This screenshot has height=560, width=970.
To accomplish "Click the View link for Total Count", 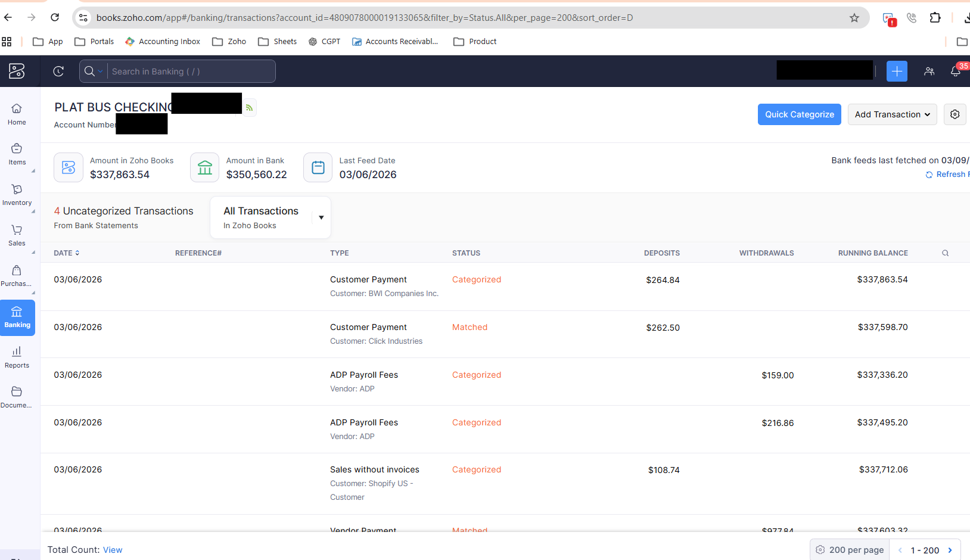I will click(x=113, y=550).
